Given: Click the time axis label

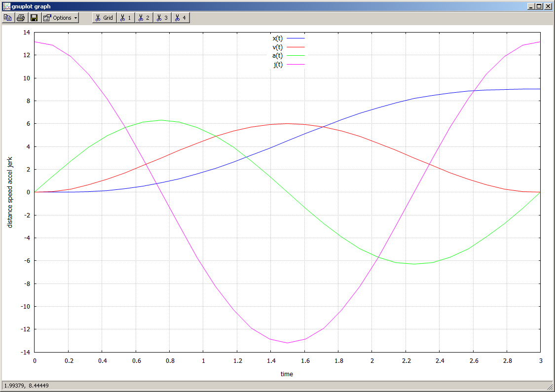Looking at the screenshot, I should 286,374.
